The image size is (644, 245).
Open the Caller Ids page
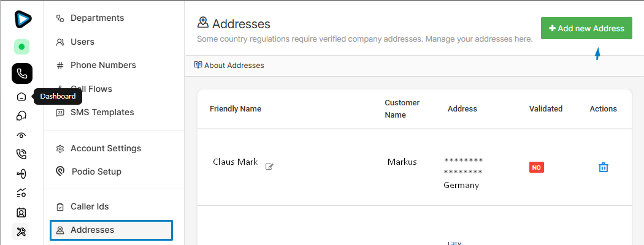coord(90,206)
